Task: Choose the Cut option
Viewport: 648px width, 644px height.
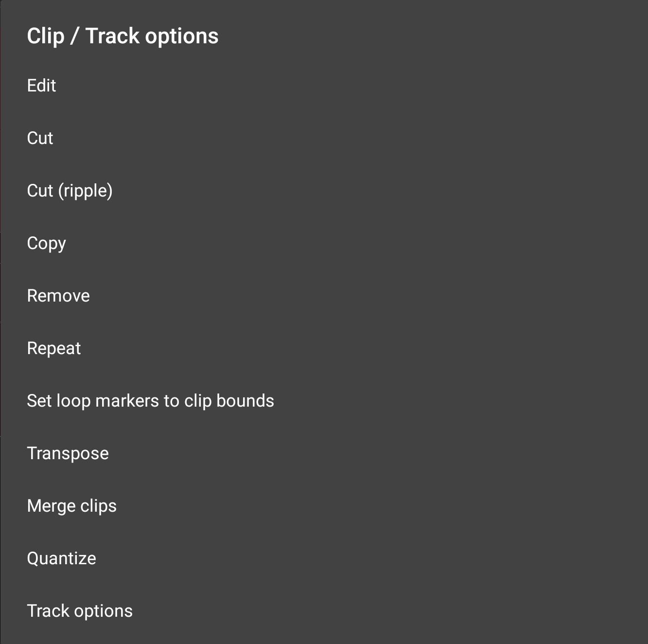Action: pos(40,138)
